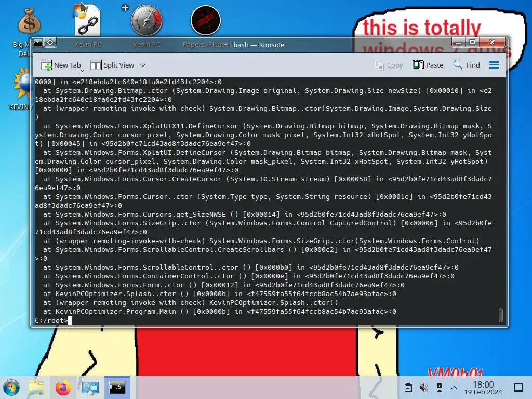Open the clipboard tray icon

(408, 388)
